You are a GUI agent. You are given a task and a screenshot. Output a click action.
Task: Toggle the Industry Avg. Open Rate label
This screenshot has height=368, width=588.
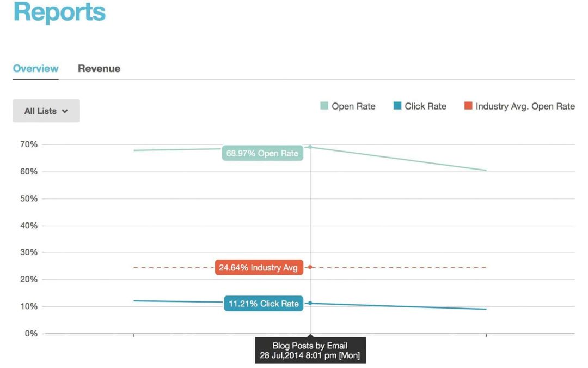[x=525, y=106]
